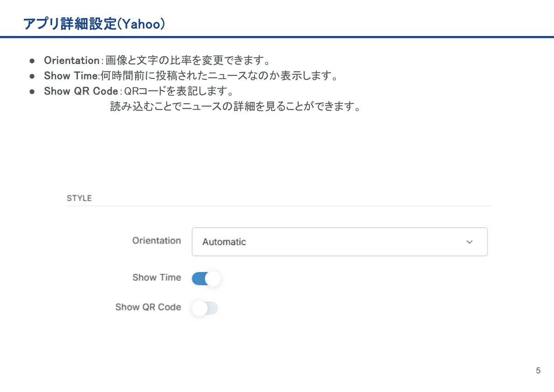Click the bullet text beginning with Show QR Code
Screen dimensions: 554x392
(x=138, y=91)
